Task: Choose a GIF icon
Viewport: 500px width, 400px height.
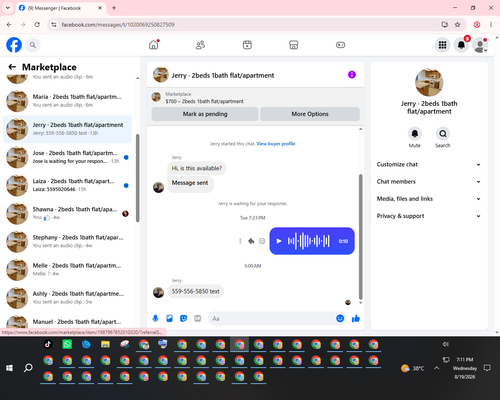Action: point(198,318)
